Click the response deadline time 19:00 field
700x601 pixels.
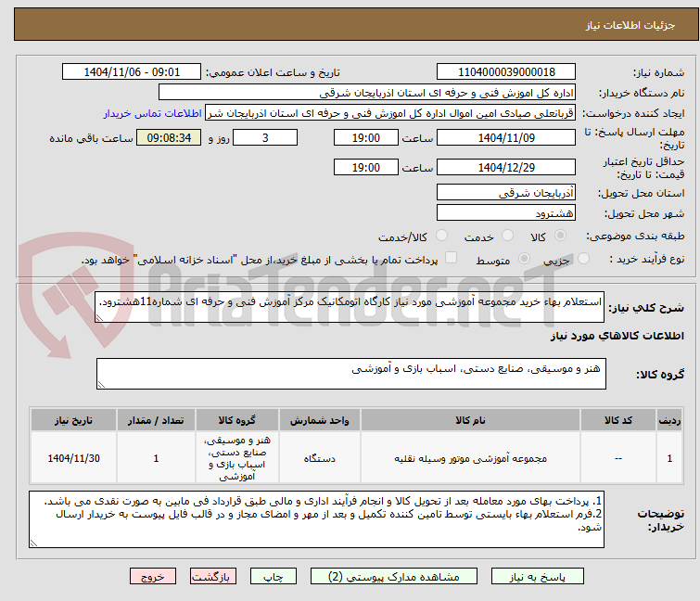point(366,137)
